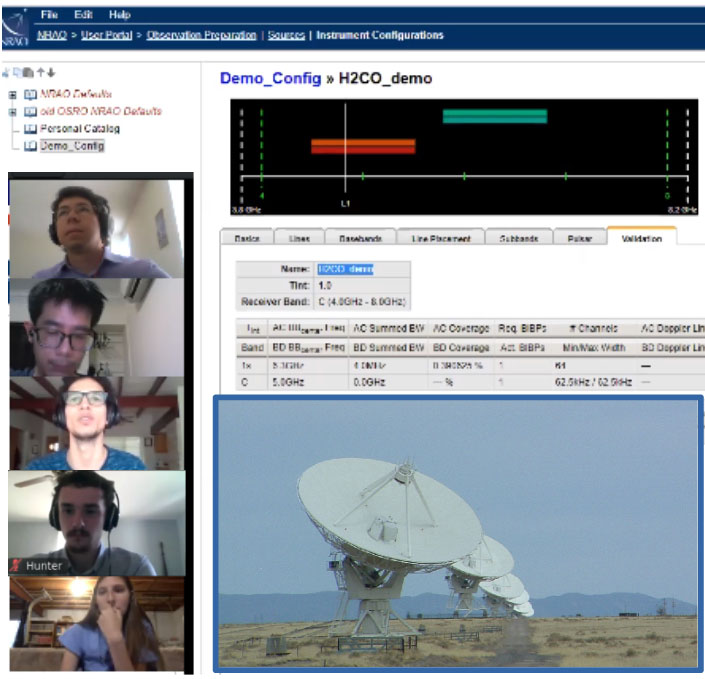Select Demo_Config in the catalog tree
Image resolution: width=705 pixels, height=679 pixels.
tap(71, 146)
